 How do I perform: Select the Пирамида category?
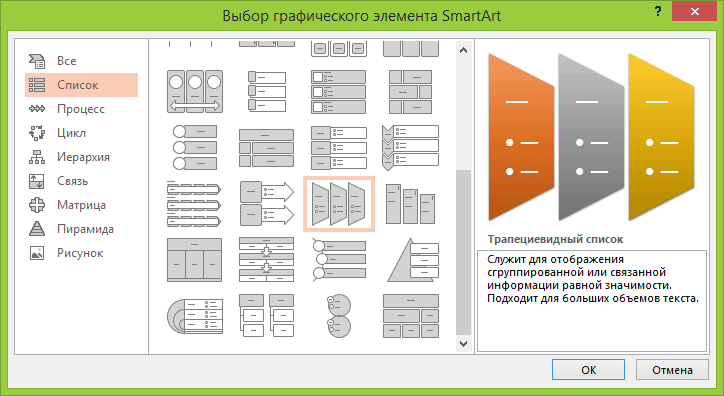[81, 229]
